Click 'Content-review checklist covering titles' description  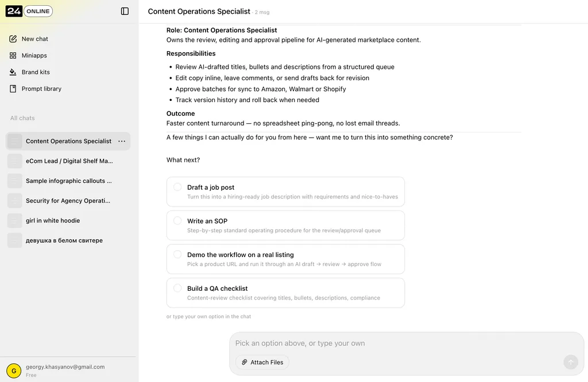(x=284, y=298)
